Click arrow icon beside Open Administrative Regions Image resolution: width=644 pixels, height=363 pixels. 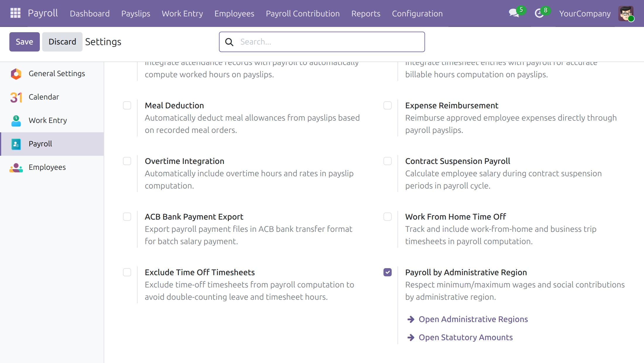[x=411, y=319]
